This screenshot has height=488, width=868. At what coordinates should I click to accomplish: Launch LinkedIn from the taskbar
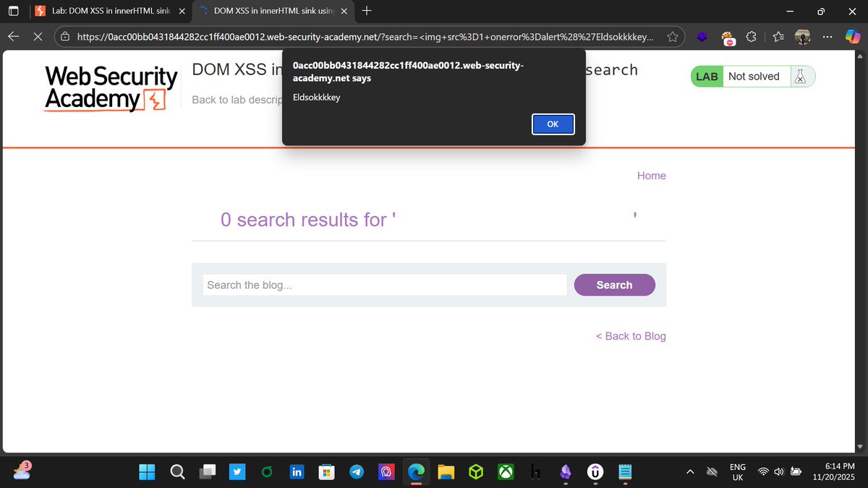[x=297, y=472]
